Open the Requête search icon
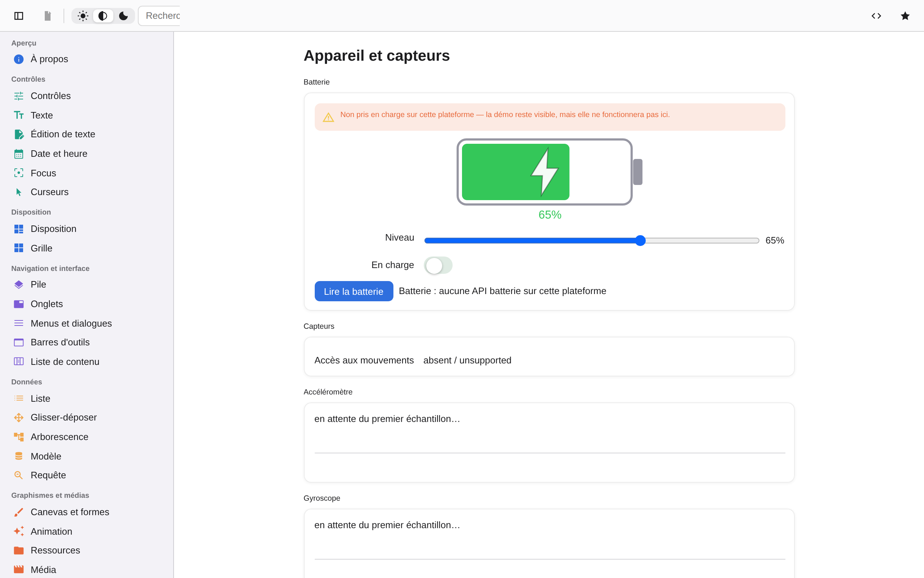The image size is (924, 578). [x=19, y=475]
